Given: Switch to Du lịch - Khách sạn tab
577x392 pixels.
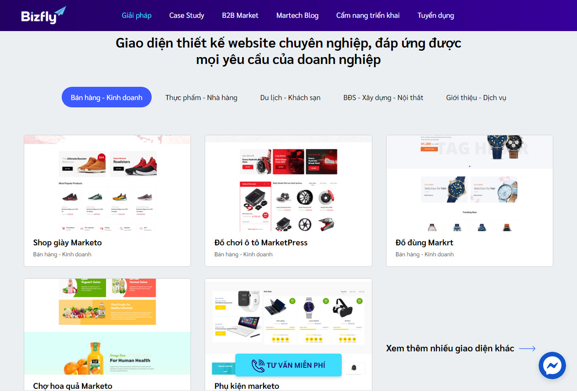Looking at the screenshot, I should click(291, 97).
